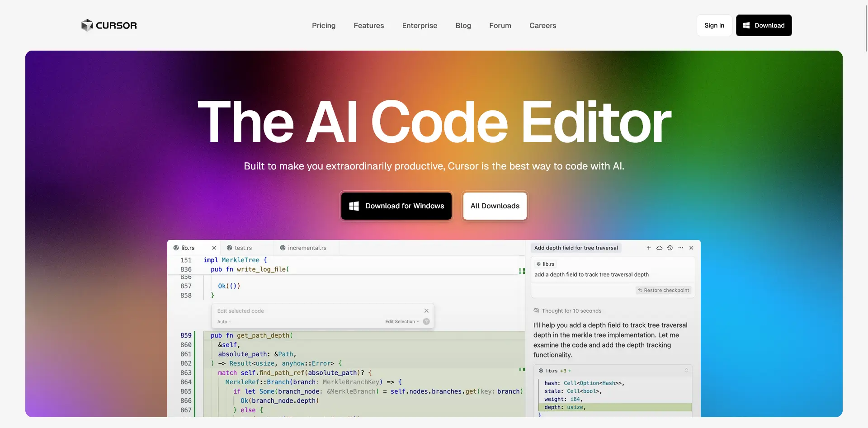868x428 pixels.
Task: Open the Auto model dropdown
Action: 224,322
